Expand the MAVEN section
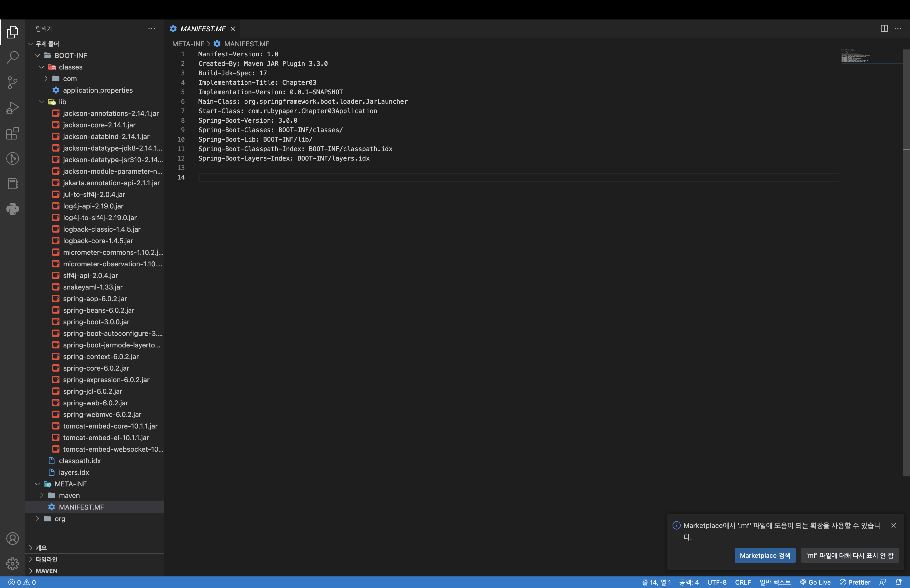 (x=46, y=571)
